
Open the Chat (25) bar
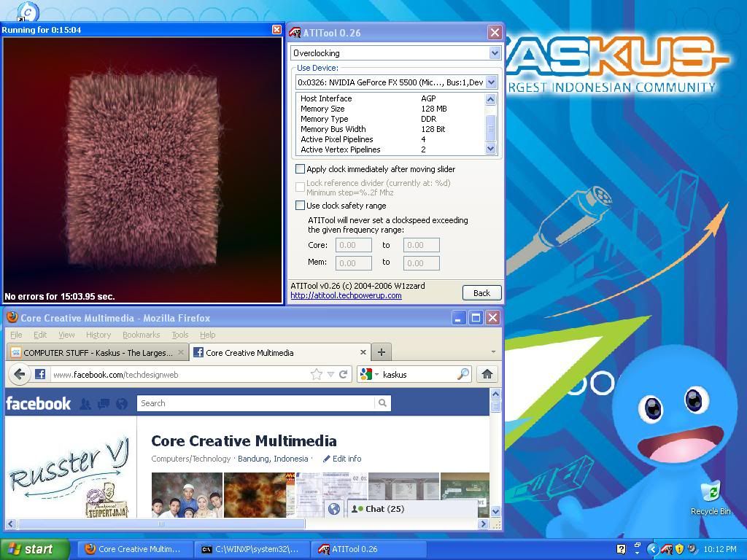(x=413, y=509)
